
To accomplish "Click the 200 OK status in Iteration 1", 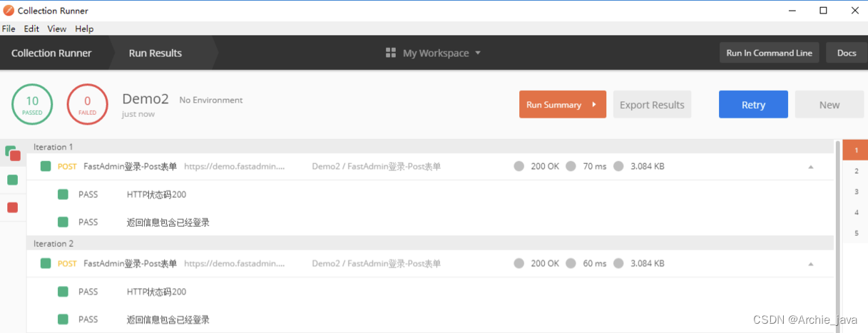I will coord(545,166).
